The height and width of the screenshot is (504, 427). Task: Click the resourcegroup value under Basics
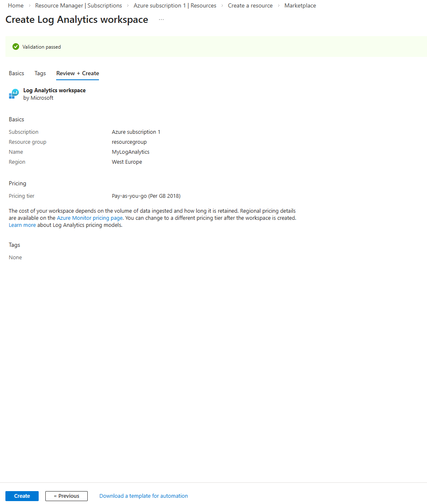[x=129, y=142]
